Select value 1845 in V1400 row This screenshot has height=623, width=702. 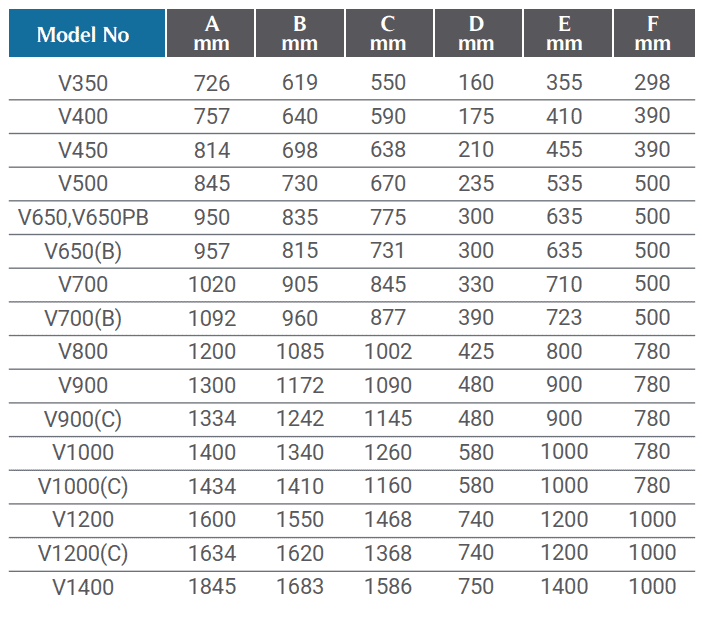tap(212, 587)
